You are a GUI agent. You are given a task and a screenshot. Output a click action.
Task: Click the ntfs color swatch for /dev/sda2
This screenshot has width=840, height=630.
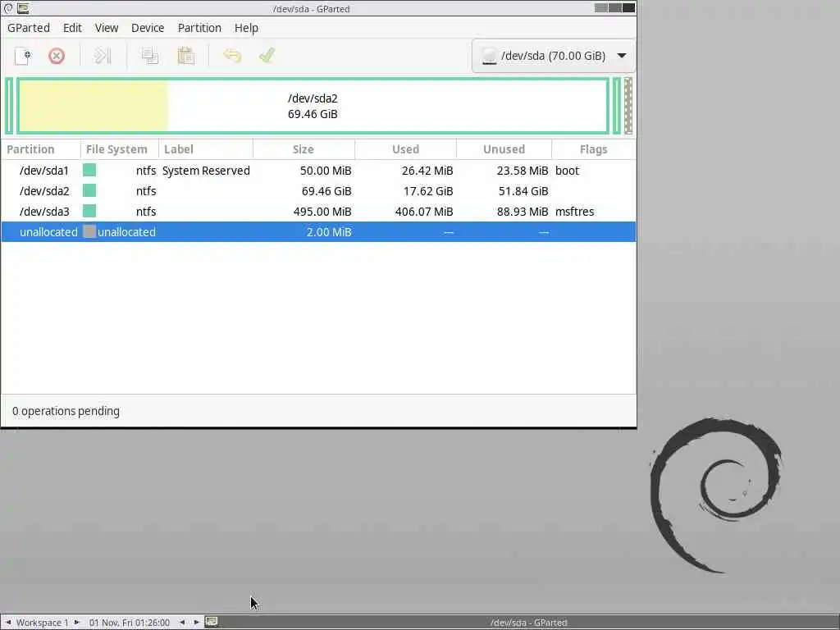point(89,190)
